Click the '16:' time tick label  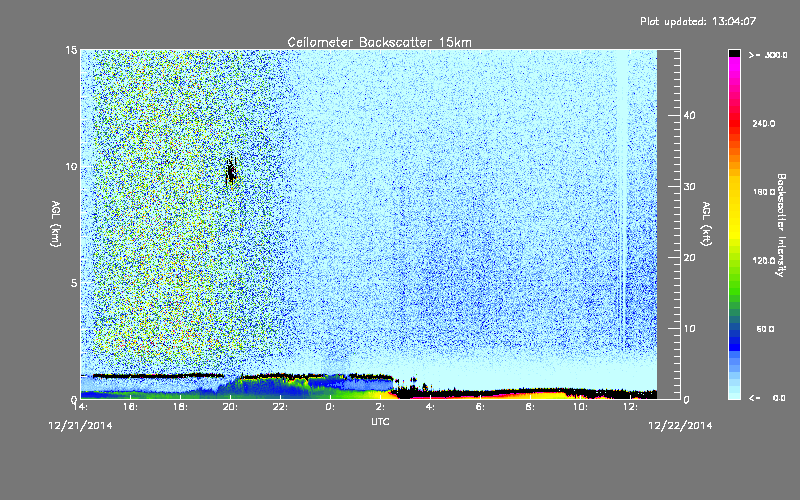click(130, 407)
